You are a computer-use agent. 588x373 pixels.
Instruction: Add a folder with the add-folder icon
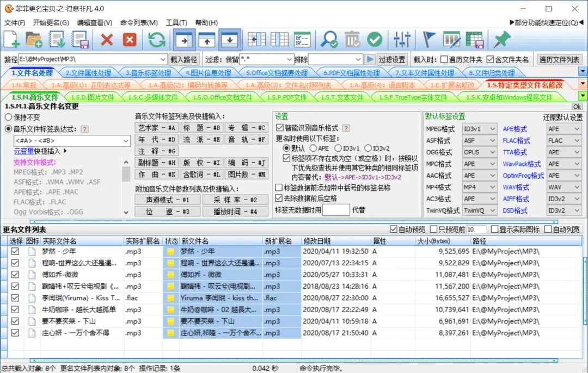(34, 39)
